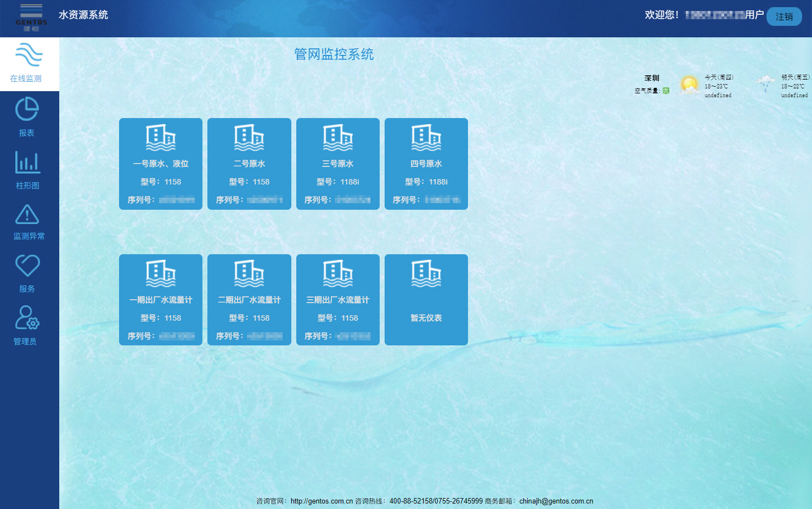Select the 四号原水 device card
812x509 pixels.
point(426,164)
